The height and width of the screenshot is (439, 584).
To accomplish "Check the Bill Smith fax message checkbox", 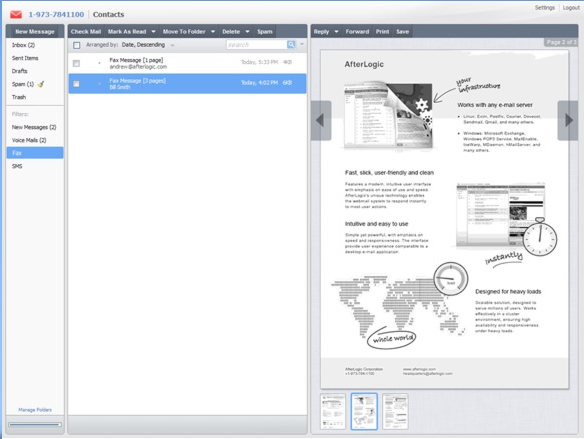I will click(x=76, y=84).
